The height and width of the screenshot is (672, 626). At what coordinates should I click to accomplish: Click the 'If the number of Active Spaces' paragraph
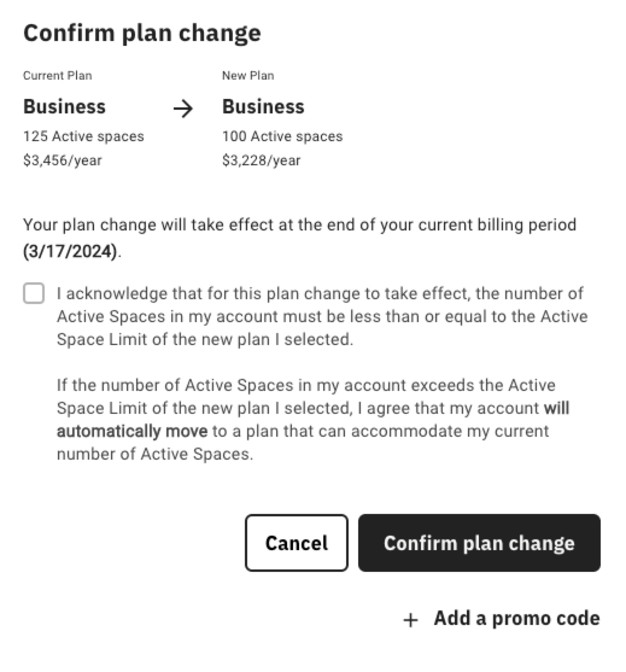(313, 420)
